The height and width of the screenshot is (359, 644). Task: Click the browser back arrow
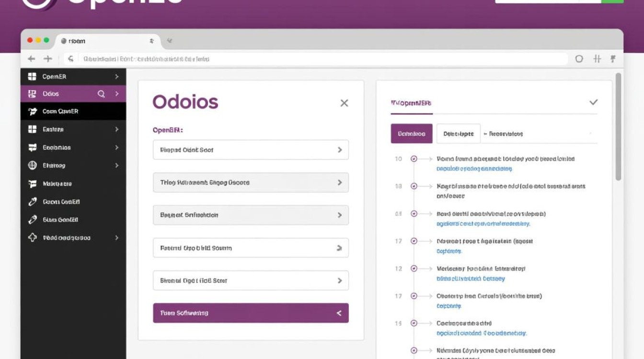click(x=32, y=59)
